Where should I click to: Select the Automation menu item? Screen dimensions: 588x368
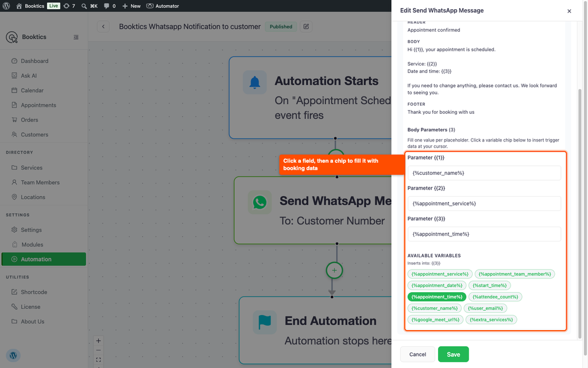tap(44, 259)
